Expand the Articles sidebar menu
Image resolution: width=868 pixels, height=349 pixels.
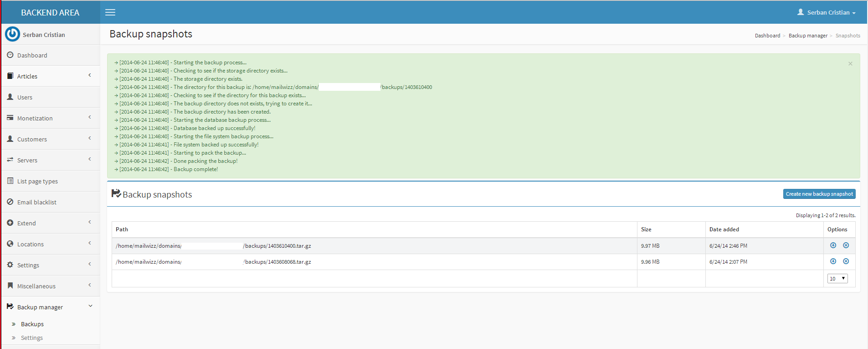(x=50, y=76)
